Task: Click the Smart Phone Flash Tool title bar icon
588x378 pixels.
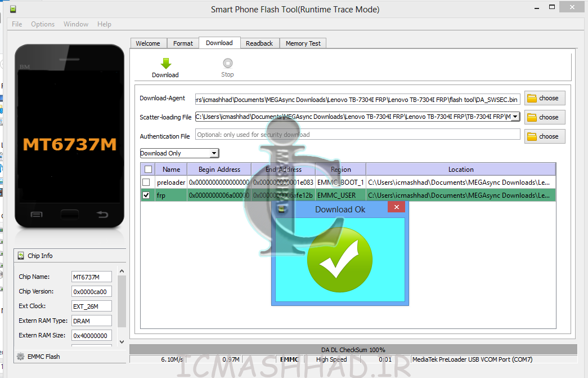Action: pyautogui.click(x=13, y=9)
